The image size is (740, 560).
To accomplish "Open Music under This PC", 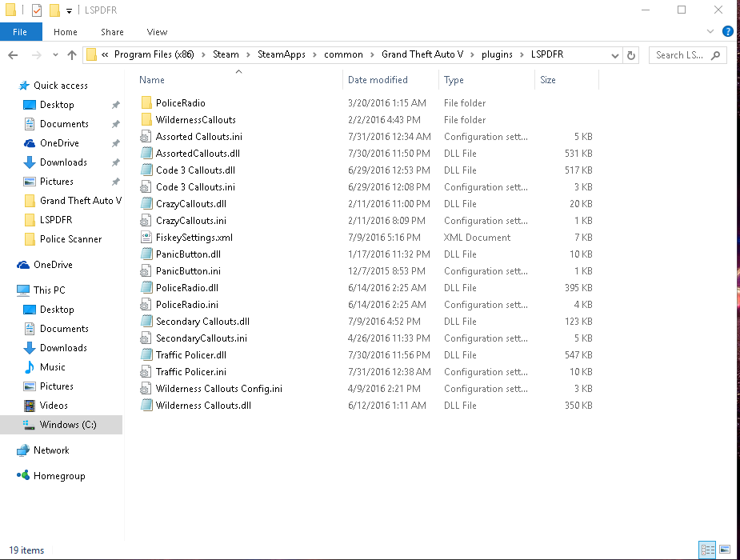I will (52, 367).
